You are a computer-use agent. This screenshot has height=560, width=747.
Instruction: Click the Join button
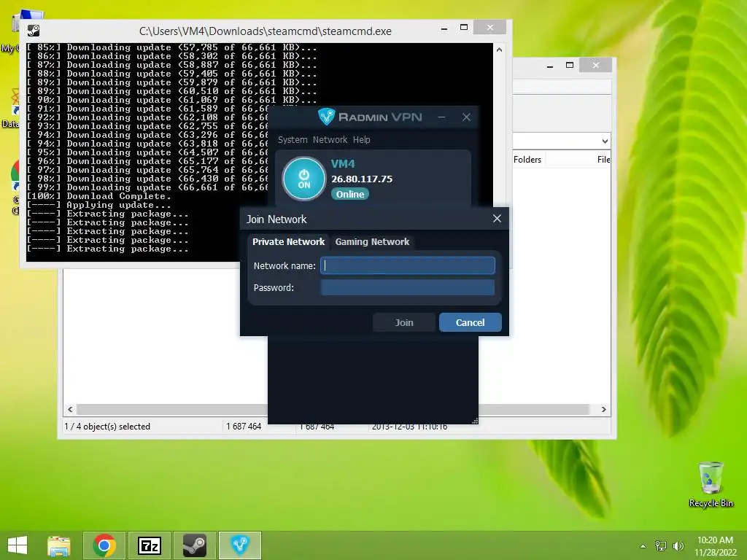(x=404, y=322)
